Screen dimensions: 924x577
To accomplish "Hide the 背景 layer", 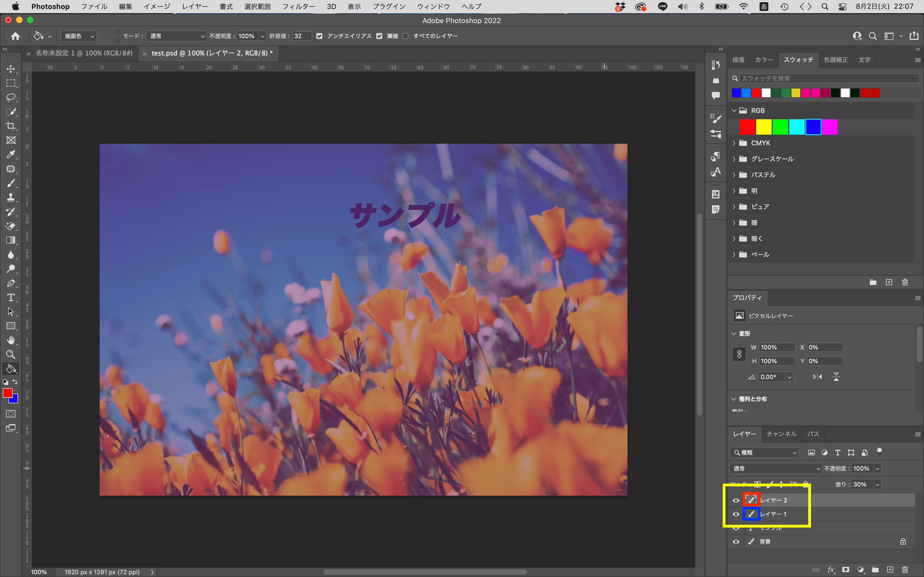I will click(736, 542).
